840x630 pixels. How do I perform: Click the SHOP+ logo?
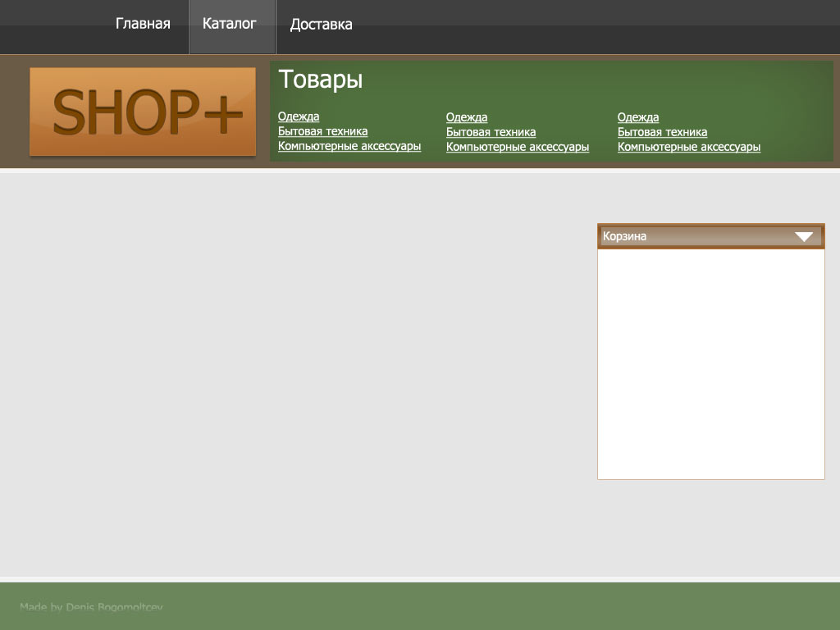point(143,112)
